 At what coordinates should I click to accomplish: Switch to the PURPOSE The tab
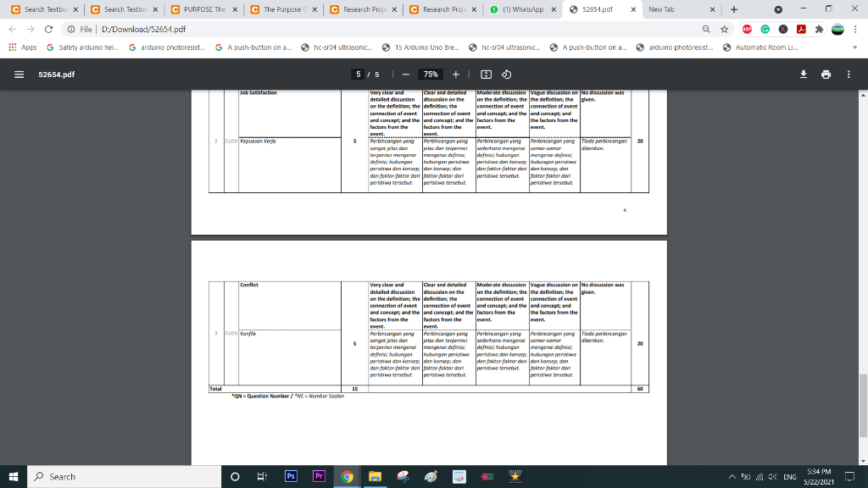[x=205, y=9]
